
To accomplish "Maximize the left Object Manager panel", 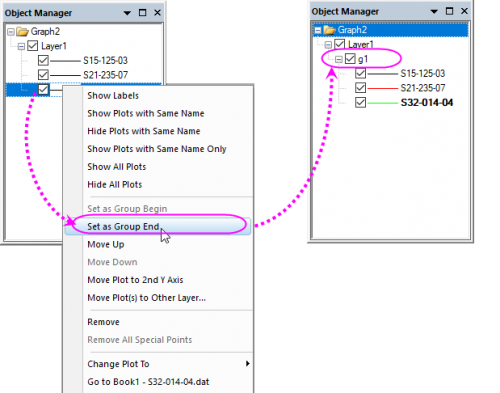I will [x=142, y=13].
